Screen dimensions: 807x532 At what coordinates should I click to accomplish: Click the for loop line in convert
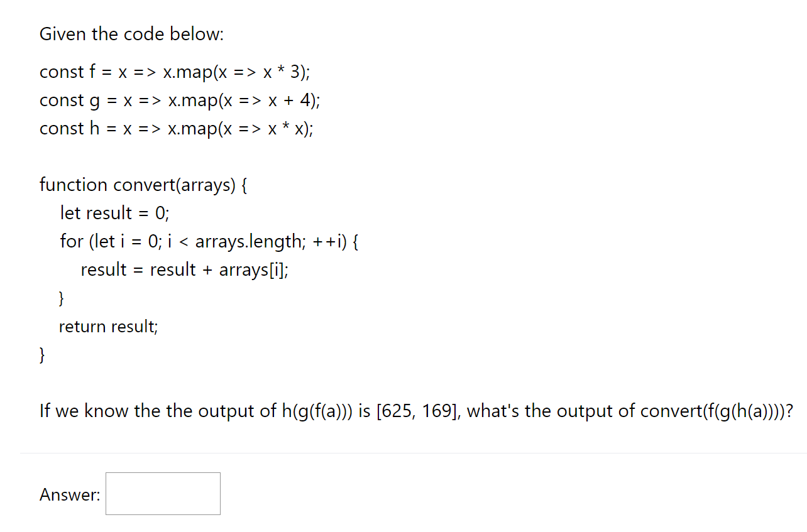(209, 241)
